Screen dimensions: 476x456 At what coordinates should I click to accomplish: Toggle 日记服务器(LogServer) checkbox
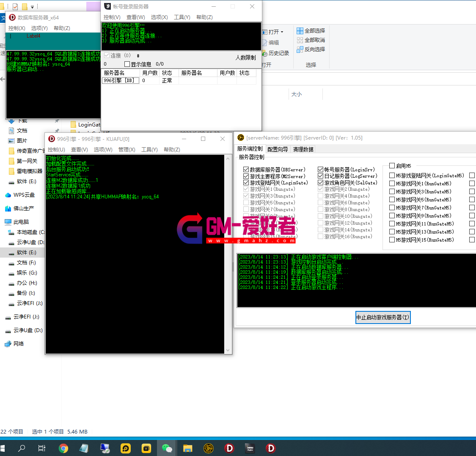[320, 176]
